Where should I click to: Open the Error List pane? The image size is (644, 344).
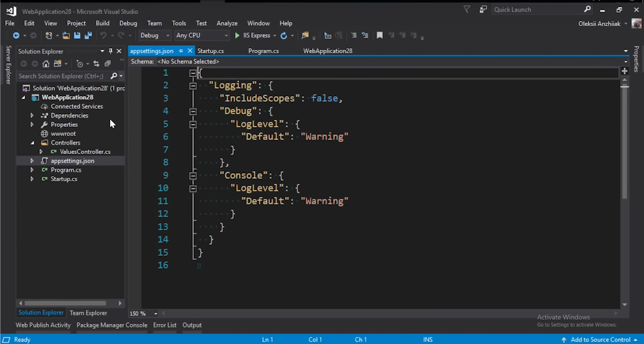point(164,325)
